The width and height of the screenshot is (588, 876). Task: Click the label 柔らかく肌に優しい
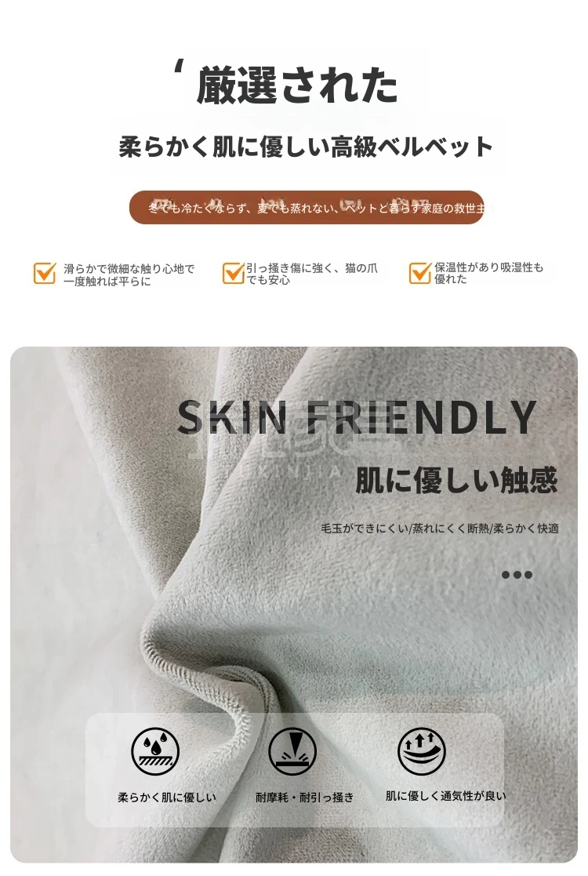[166, 798]
